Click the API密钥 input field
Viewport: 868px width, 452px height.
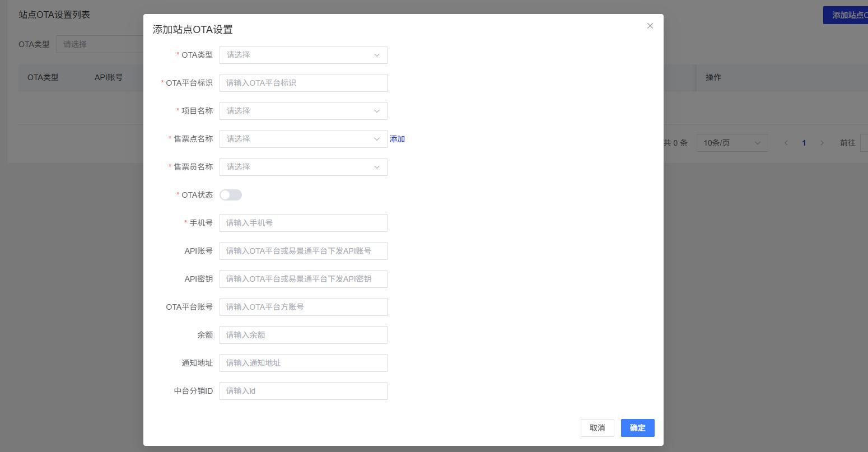pyautogui.click(x=304, y=279)
